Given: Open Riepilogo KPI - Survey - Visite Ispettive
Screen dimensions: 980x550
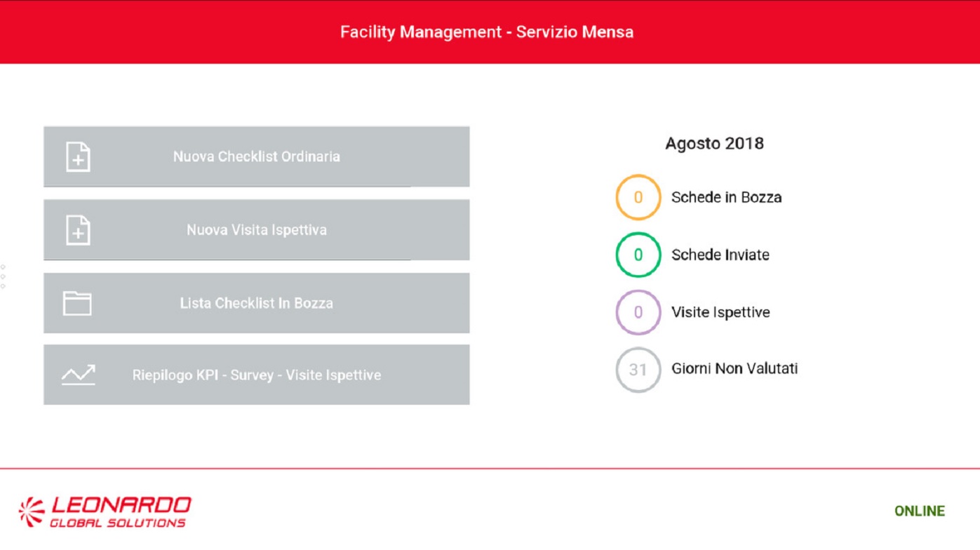Looking at the screenshot, I should pos(257,375).
